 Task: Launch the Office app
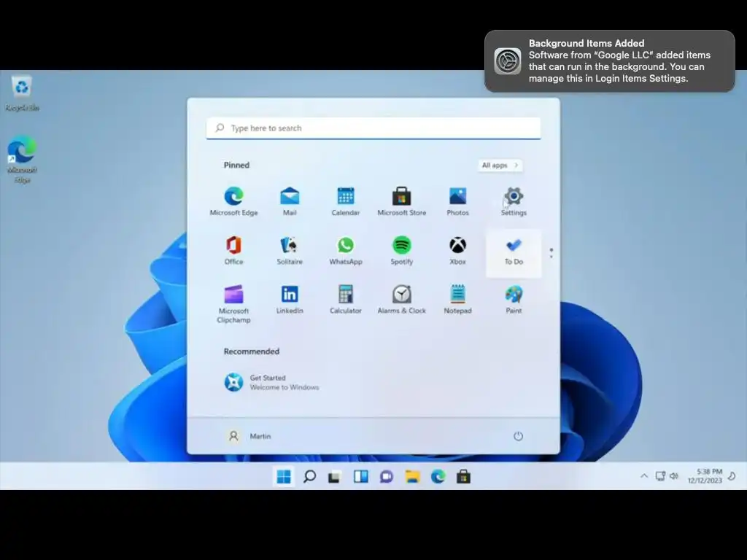(233, 251)
